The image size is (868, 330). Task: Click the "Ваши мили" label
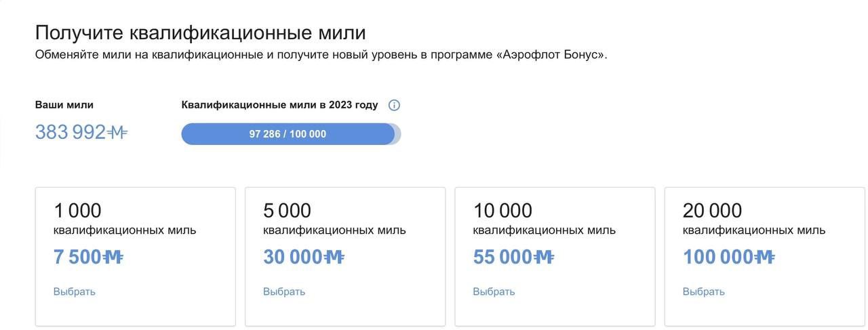pyautogui.click(x=64, y=105)
